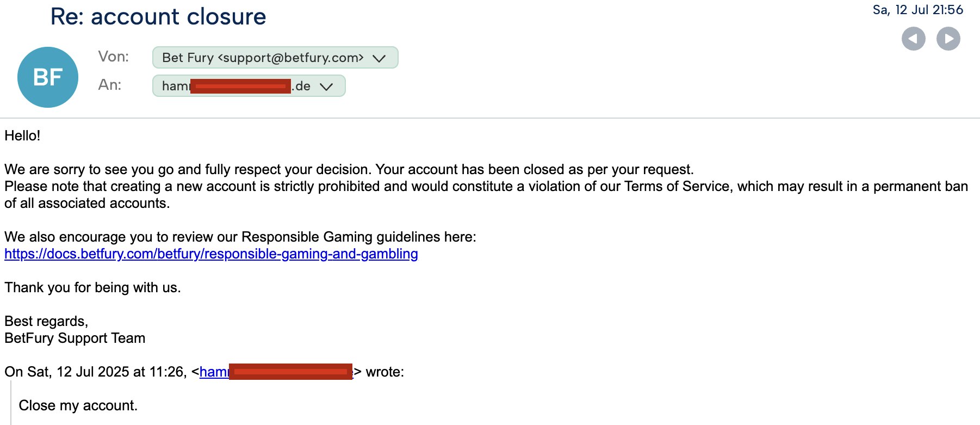Click the 'On Sat, 12 Jul 2025' quote header

coord(204,372)
